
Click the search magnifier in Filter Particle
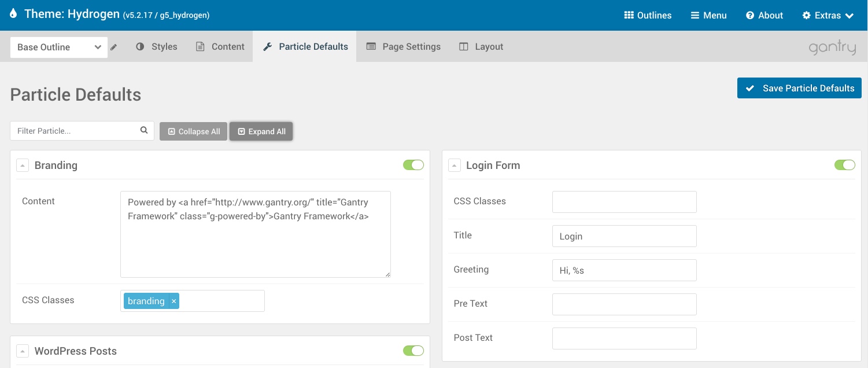click(144, 131)
